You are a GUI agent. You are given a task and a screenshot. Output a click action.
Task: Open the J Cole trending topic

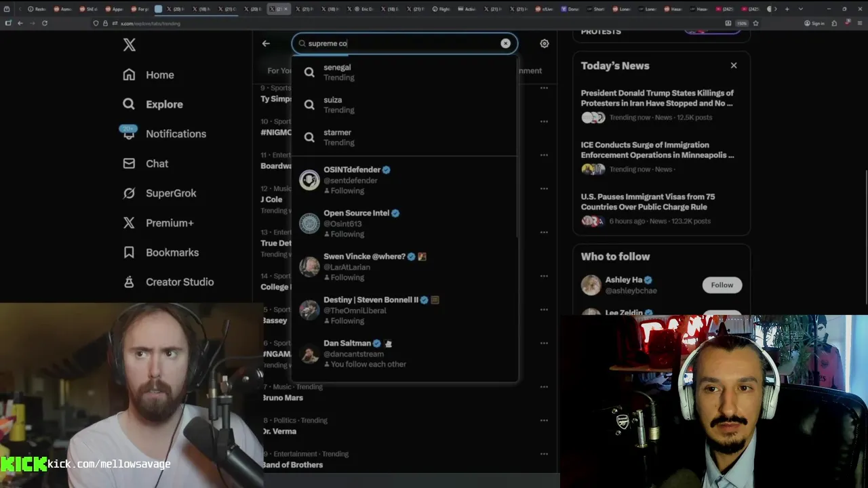272,199
